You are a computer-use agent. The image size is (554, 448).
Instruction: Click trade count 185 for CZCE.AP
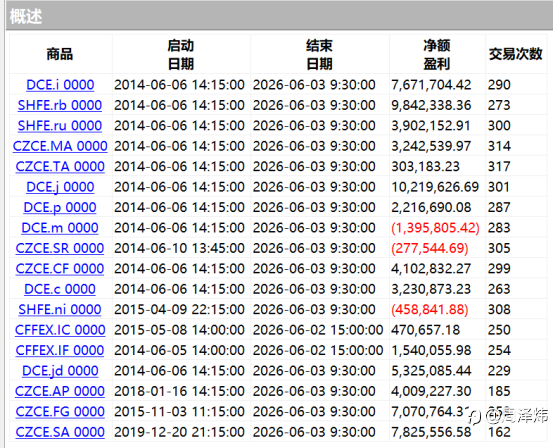(x=499, y=391)
